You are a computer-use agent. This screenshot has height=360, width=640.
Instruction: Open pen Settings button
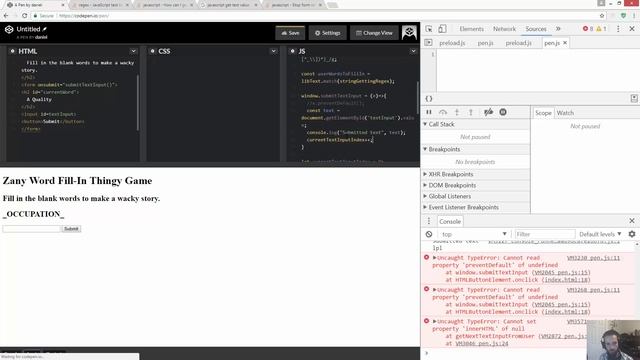[x=327, y=33]
